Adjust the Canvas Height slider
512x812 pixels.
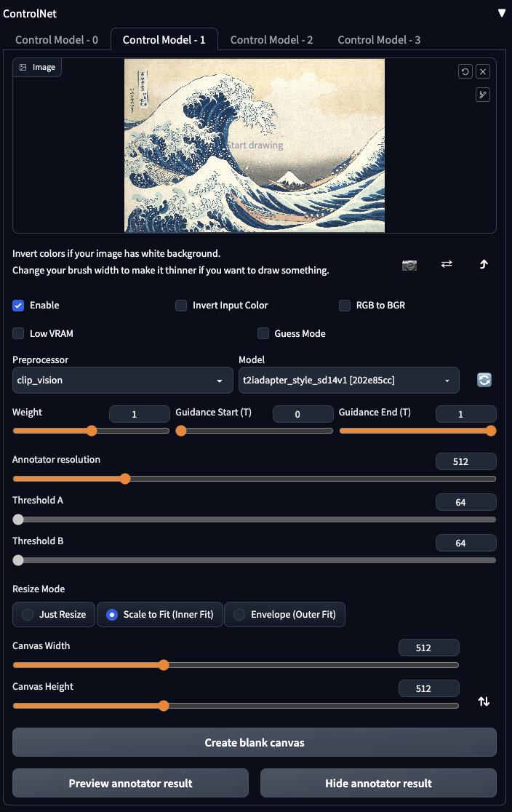pos(236,706)
